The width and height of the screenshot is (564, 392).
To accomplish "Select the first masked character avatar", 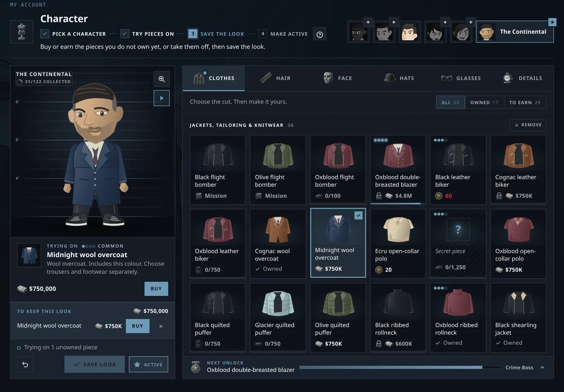I will tap(358, 32).
